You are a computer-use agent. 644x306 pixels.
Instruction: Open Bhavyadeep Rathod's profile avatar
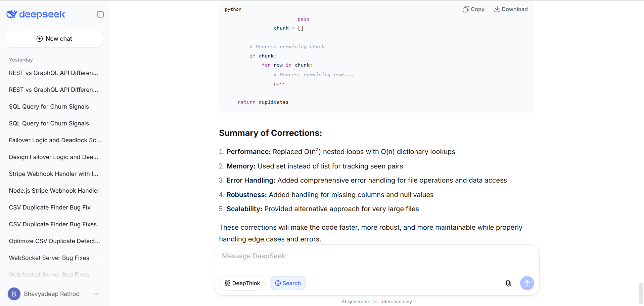pyautogui.click(x=14, y=294)
